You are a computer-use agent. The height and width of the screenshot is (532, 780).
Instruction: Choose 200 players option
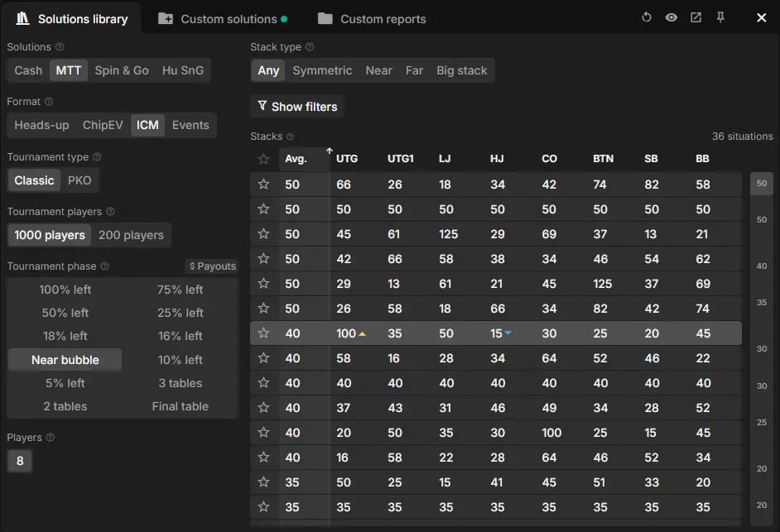pyautogui.click(x=131, y=235)
